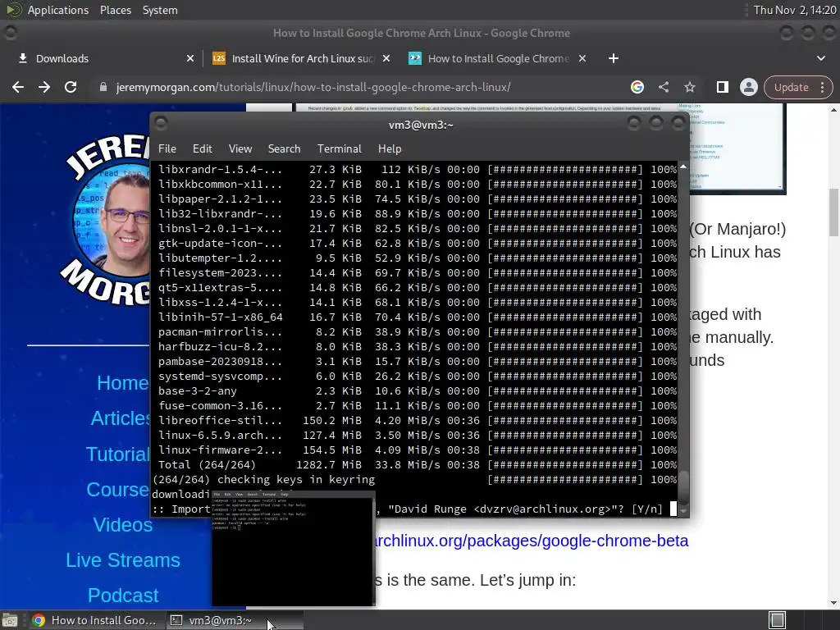Go forward in Chrome history
Viewport: 840px width, 630px height.
point(44,87)
